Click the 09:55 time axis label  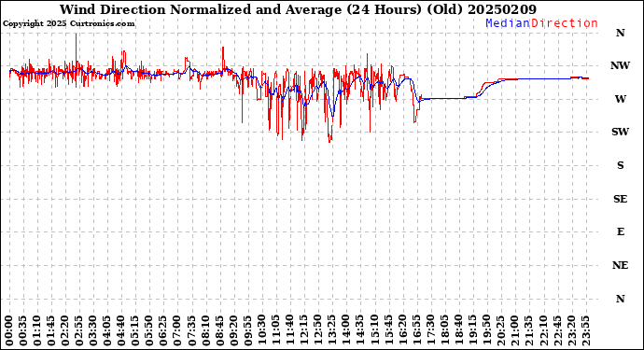247,331
